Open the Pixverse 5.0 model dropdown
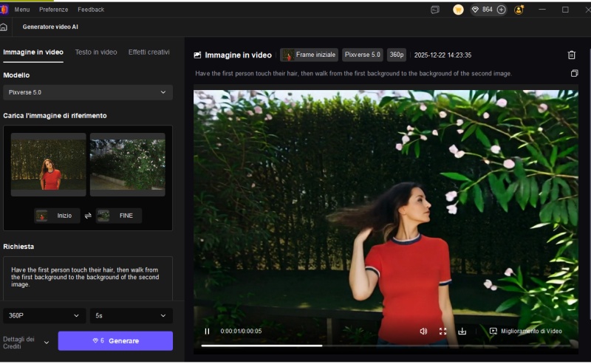The width and height of the screenshot is (591, 364). pos(88,92)
